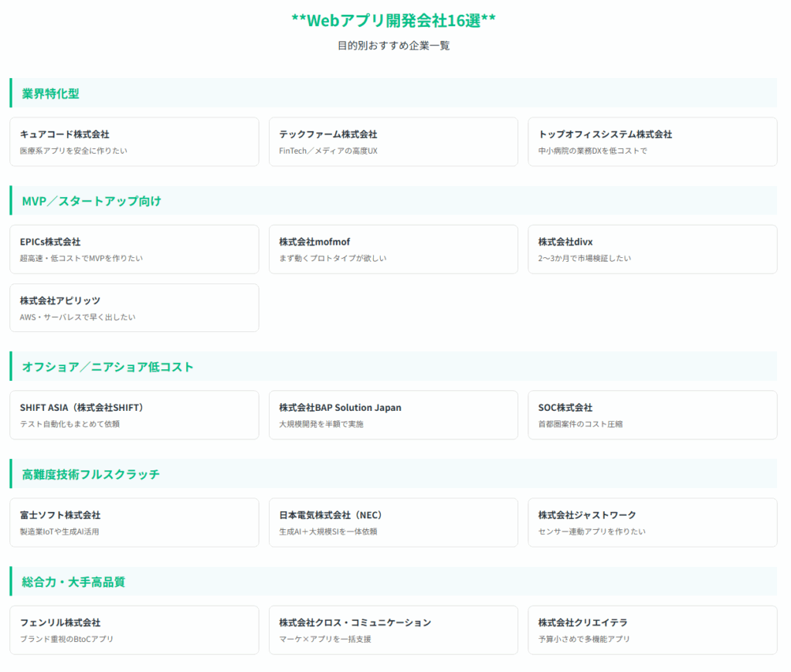Open the 日本電気株式会社（NEC） card

(393, 523)
